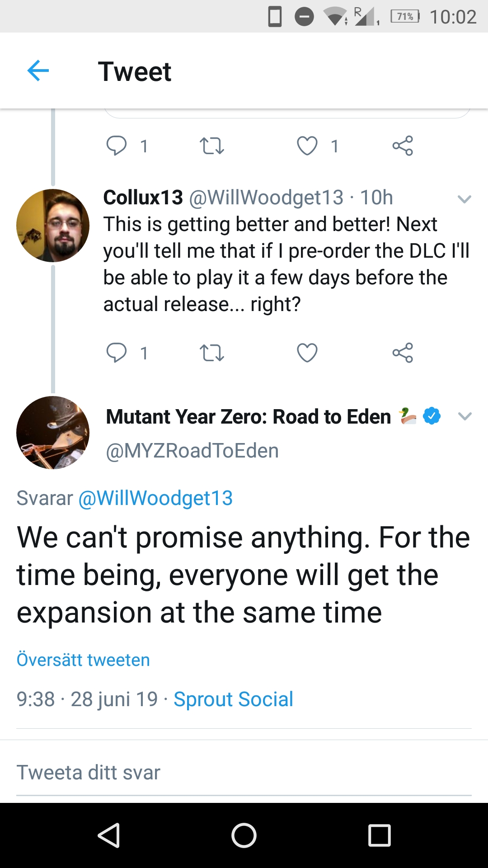Go back using the blue arrow
The image size is (488, 868).
tap(38, 71)
